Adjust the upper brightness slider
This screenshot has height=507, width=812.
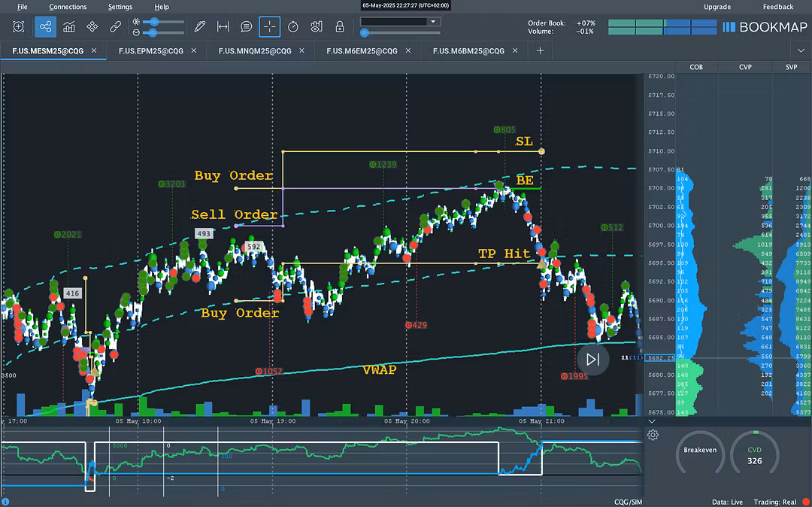[x=163, y=22]
